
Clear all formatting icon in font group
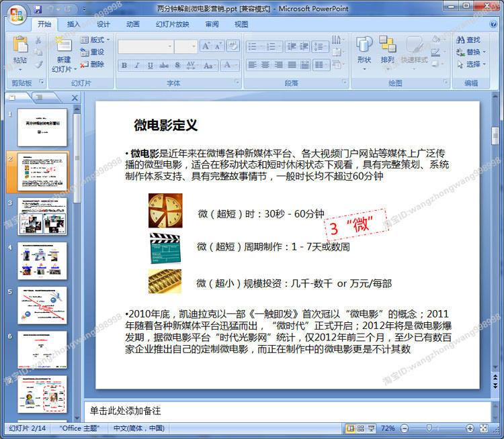click(233, 46)
